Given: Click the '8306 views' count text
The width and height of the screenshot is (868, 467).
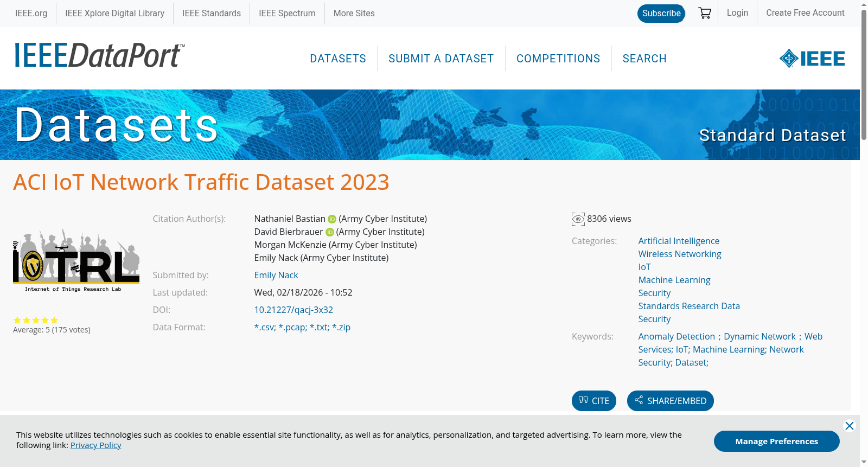Looking at the screenshot, I should (609, 219).
